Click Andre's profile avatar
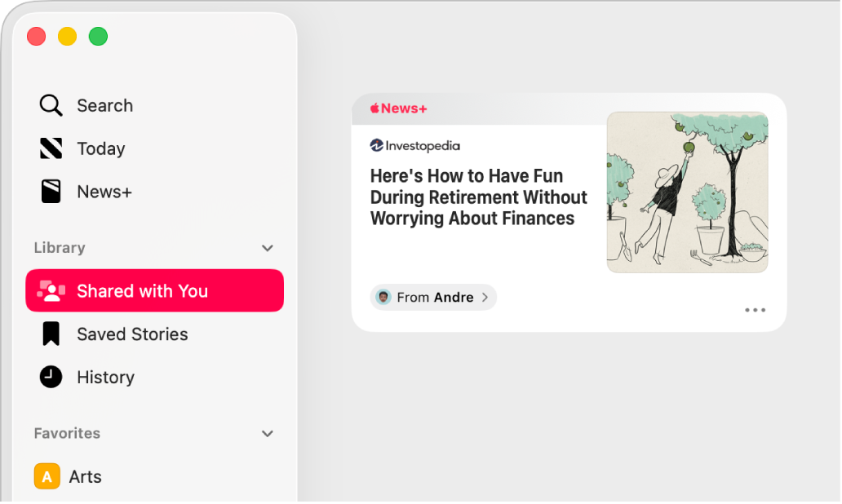 (x=383, y=297)
